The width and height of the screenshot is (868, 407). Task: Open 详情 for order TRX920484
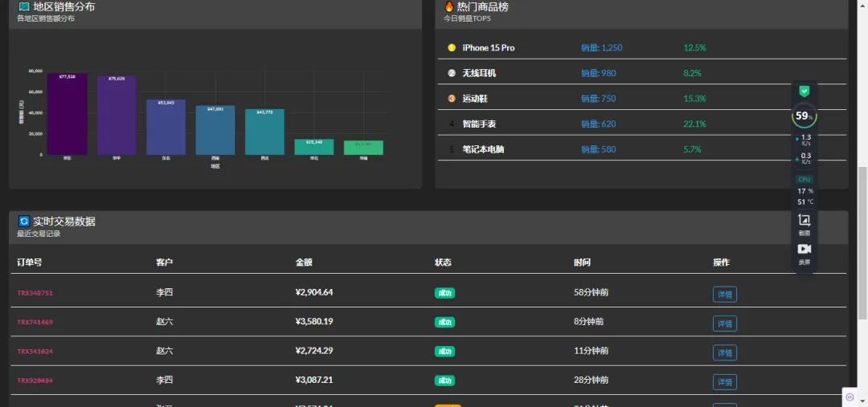point(725,382)
